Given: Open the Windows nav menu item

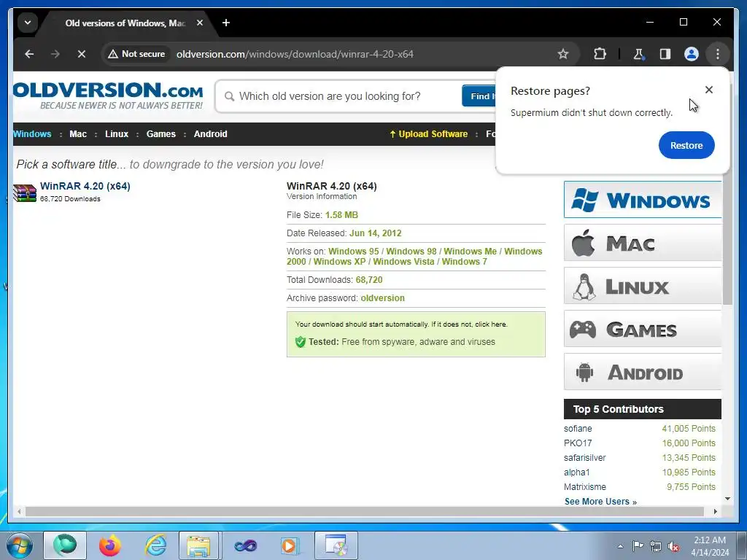Looking at the screenshot, I should tap(32, 134).
